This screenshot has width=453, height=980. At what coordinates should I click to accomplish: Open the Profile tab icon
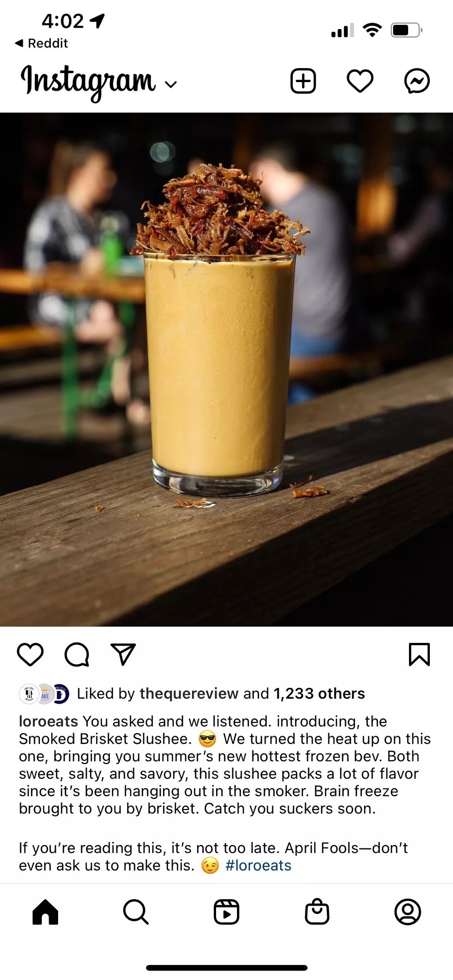click(408, 912)
